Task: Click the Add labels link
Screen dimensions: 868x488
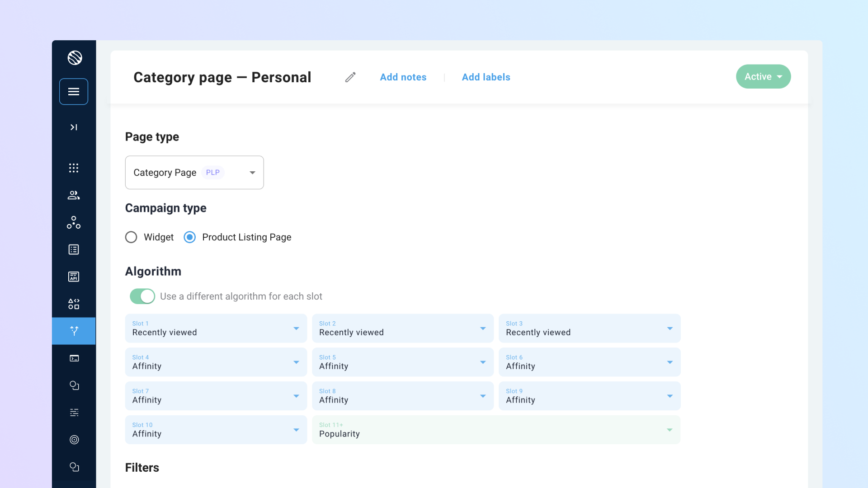Action: (x=486, y=77)
